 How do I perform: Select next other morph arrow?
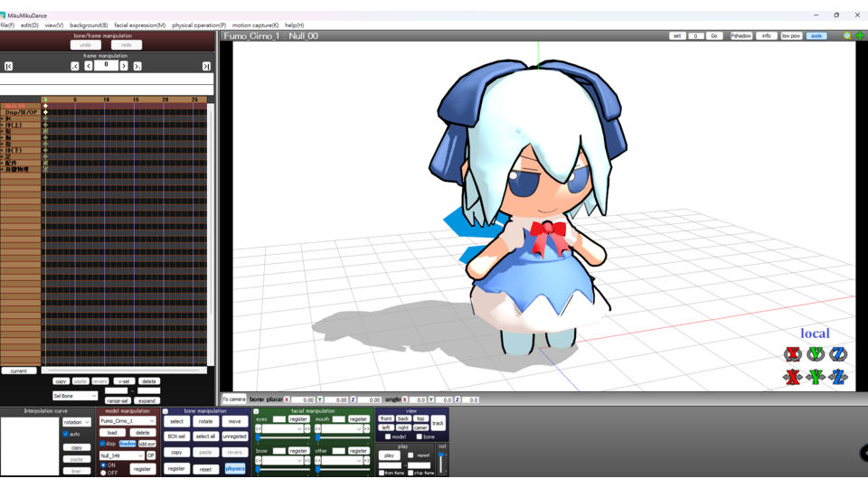[366, 460]
